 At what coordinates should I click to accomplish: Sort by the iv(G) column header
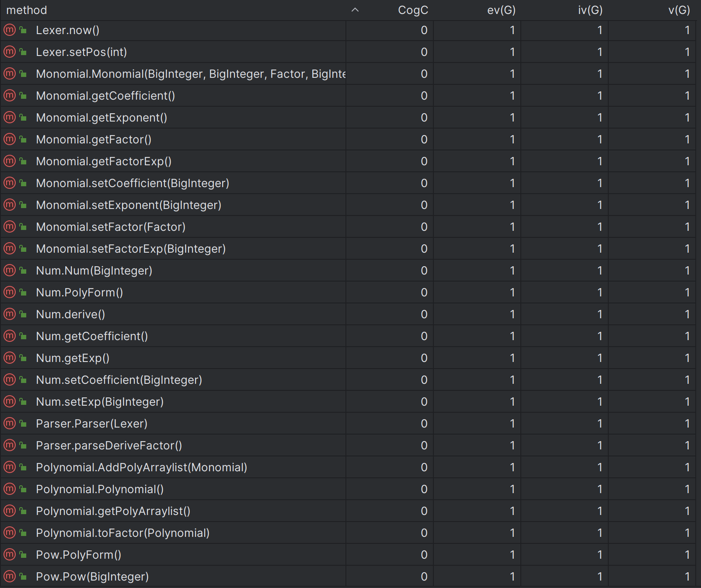pyautogui.click(x=590, y=10)
